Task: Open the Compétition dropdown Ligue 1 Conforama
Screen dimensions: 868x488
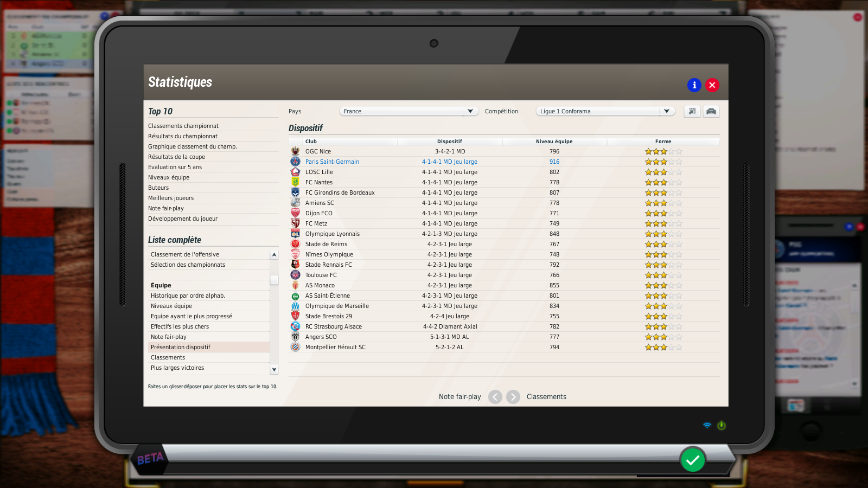Action: (605, 111)
